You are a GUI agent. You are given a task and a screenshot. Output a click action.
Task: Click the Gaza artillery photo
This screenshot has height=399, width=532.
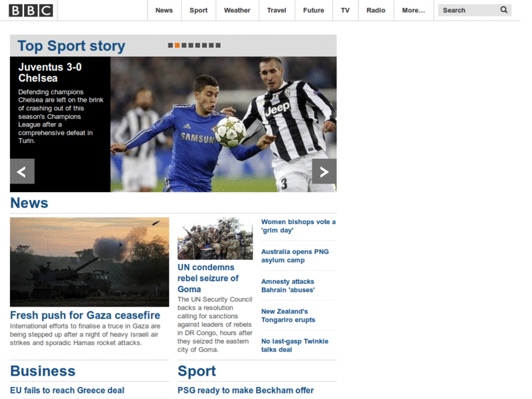89,262
